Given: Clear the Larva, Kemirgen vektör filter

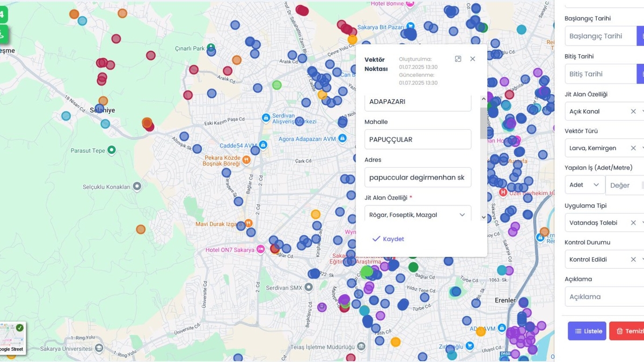Looking at the screenshot, I should 633,148.
